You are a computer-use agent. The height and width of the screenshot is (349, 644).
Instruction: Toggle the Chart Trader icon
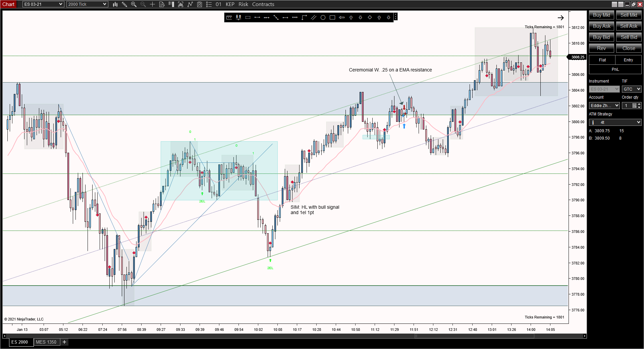click(171, 4)
